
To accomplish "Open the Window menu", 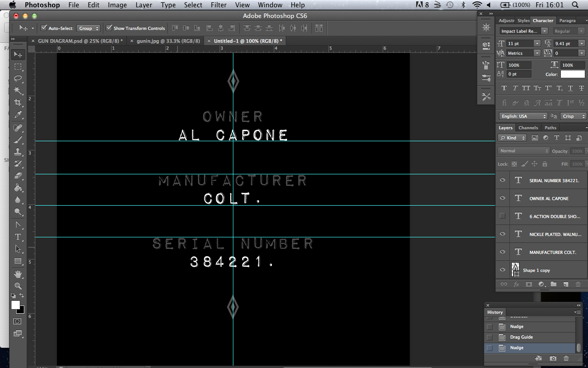I will point(270,5).
